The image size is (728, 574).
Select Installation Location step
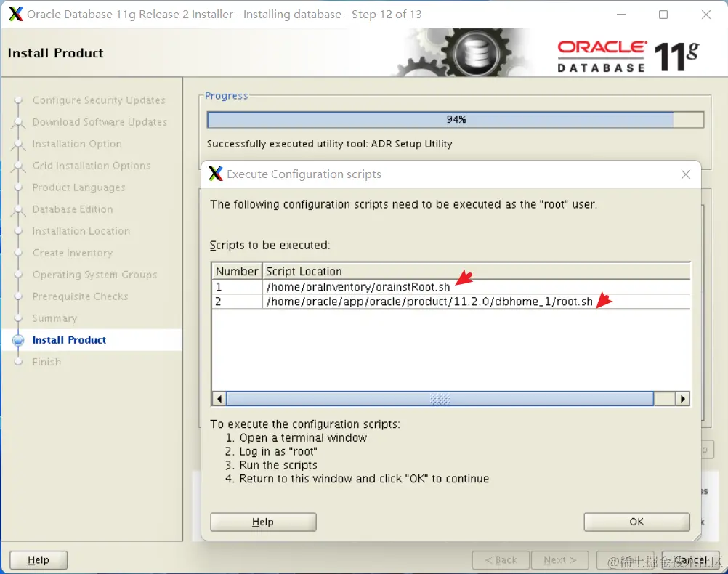point(81,231)
